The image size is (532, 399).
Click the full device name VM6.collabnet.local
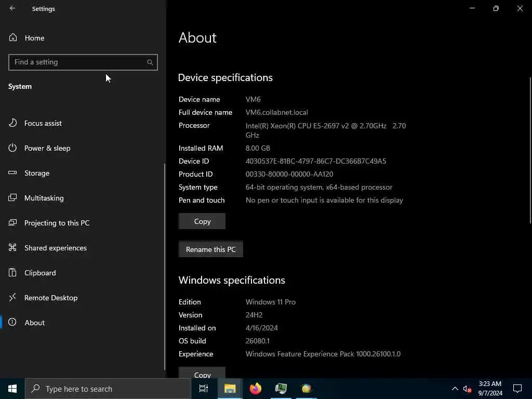[x=277, y=112]
